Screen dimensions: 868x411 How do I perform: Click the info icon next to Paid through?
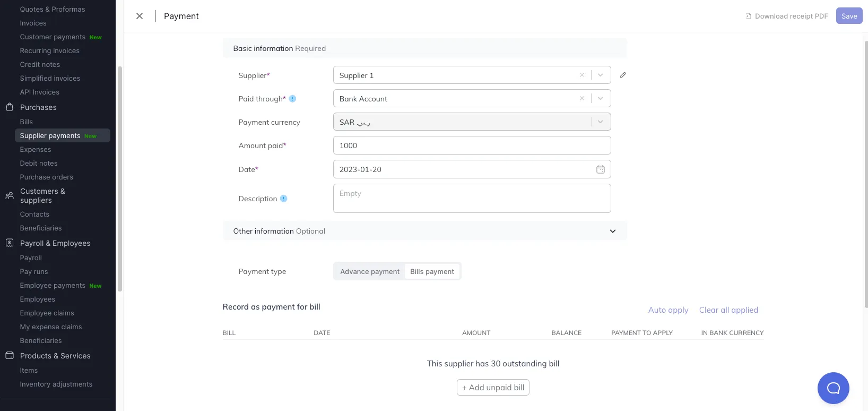point(292,98)
